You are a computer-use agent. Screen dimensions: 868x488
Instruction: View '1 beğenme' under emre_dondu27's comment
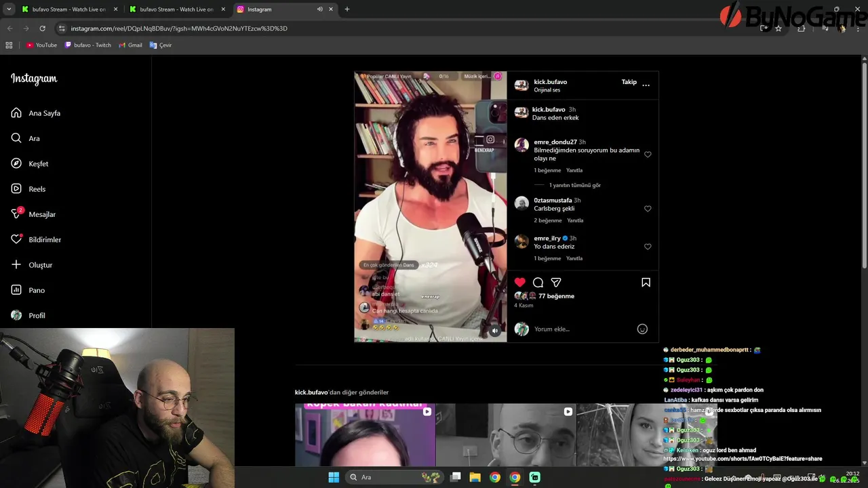pos(547,171)
